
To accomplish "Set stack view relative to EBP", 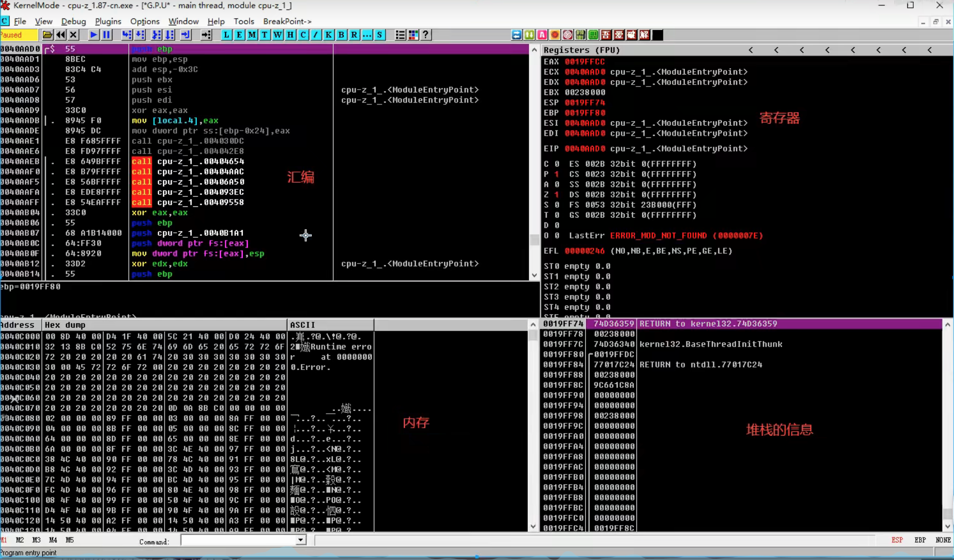I will tap(920, 540).
